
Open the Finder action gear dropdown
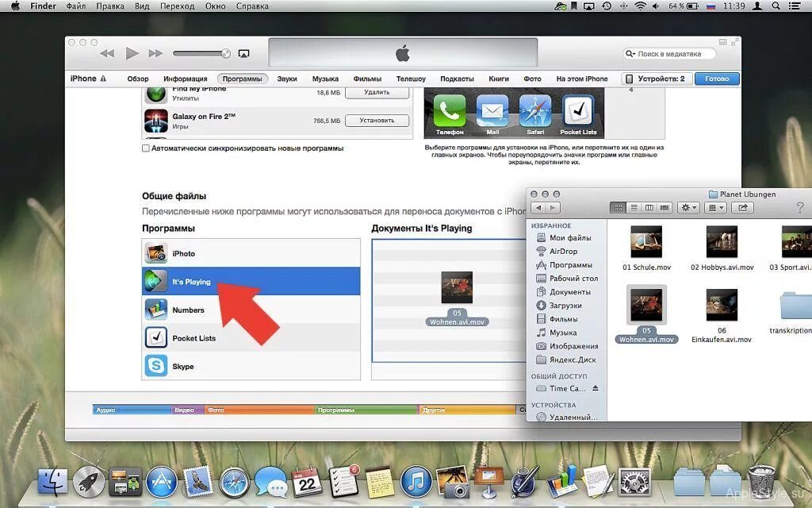point(689,208)
